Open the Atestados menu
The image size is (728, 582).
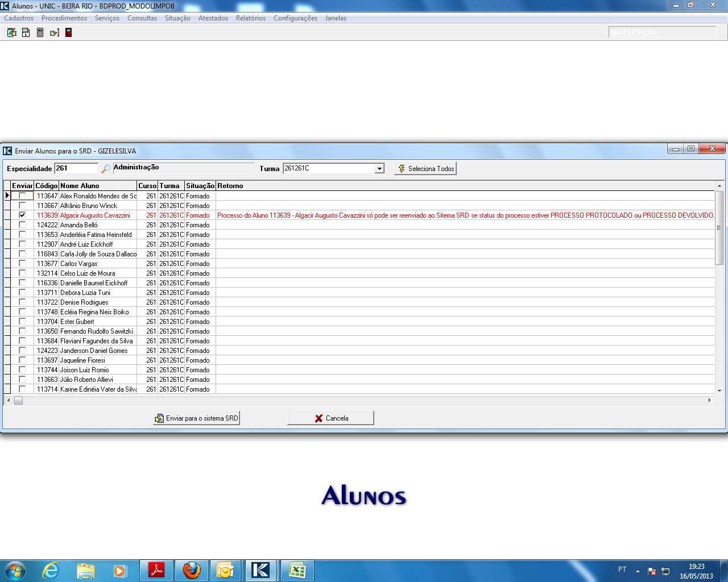tap(213, 18)
